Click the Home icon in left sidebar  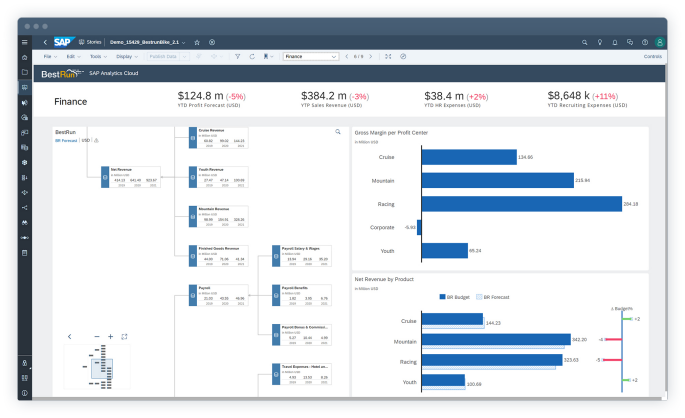pyautogui.click(x=24, y=57)
